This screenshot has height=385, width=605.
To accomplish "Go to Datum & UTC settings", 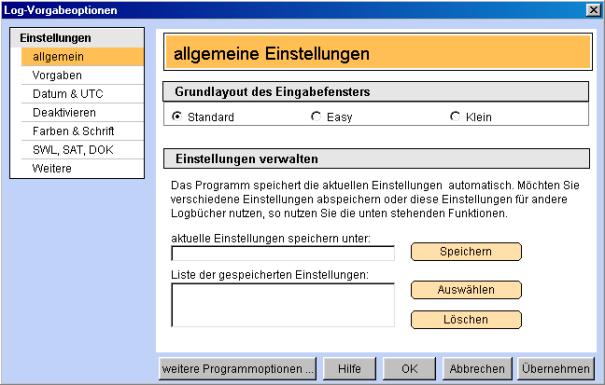I will 83,94.
